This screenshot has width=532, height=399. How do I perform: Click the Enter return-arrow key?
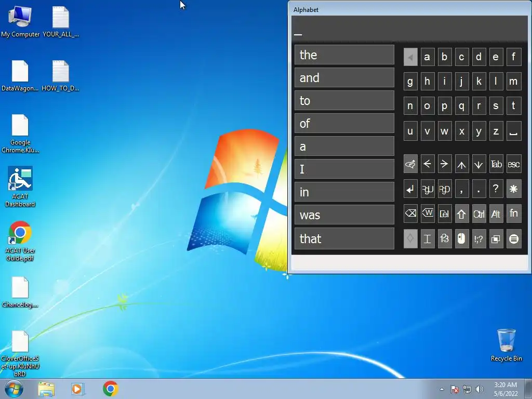click(410, 189)
